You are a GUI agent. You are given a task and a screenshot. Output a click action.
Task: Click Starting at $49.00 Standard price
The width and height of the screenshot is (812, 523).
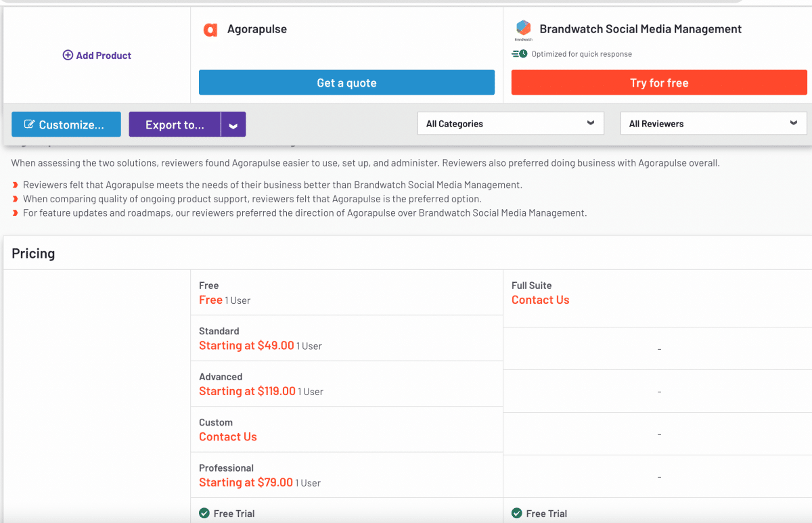click(x=246, y=346)
